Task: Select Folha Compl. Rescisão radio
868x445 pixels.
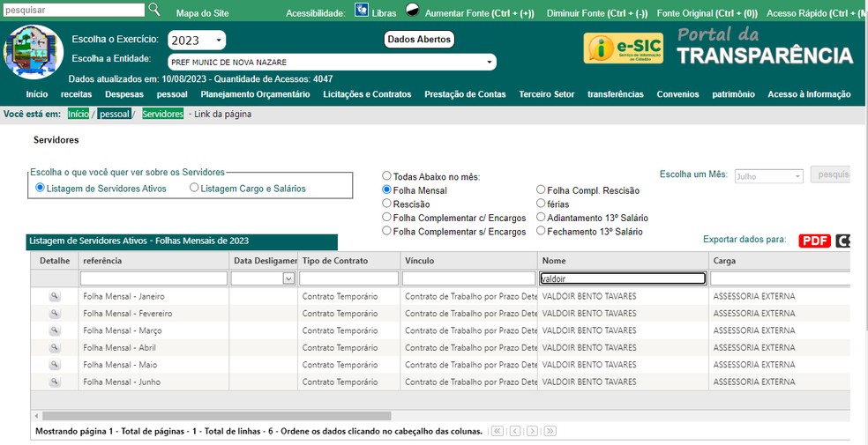Action: coord(541,190)
